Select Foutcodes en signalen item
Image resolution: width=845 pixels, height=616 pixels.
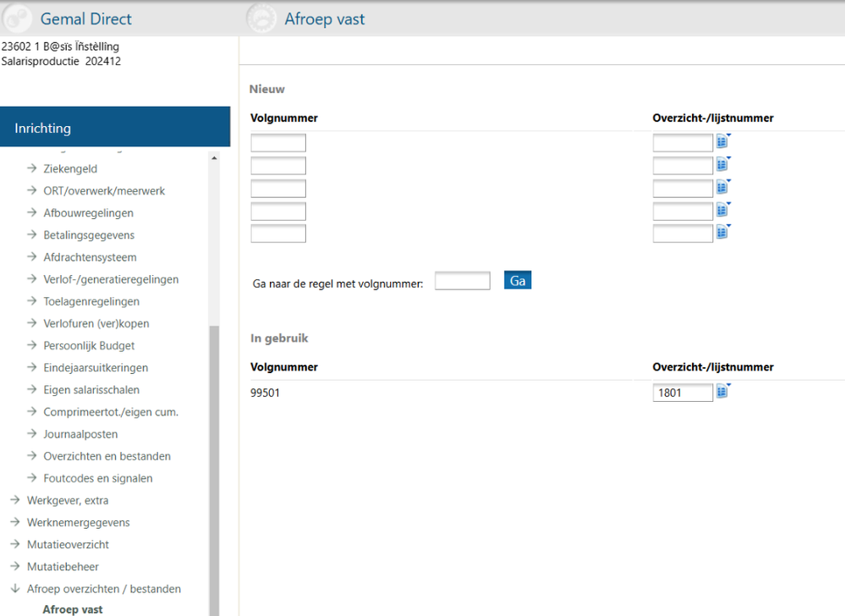(x=98, y=478)
